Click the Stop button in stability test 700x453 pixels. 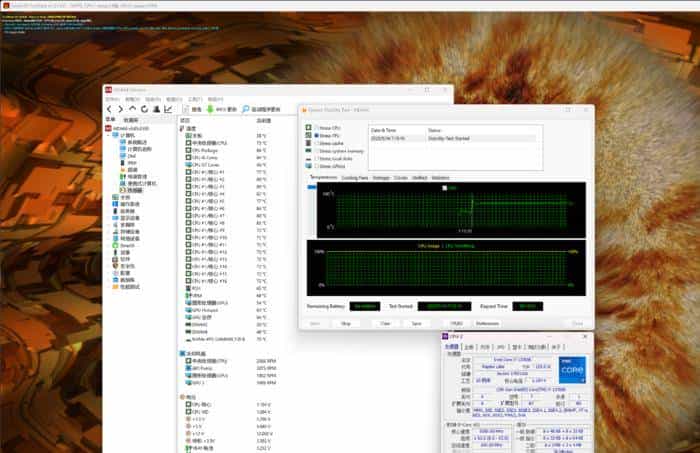345,323
